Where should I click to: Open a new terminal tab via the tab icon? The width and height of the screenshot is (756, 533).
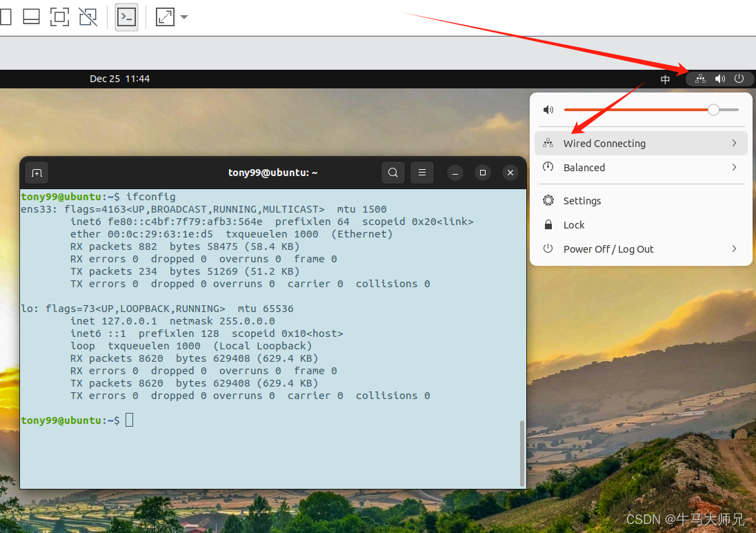[36, 173]
